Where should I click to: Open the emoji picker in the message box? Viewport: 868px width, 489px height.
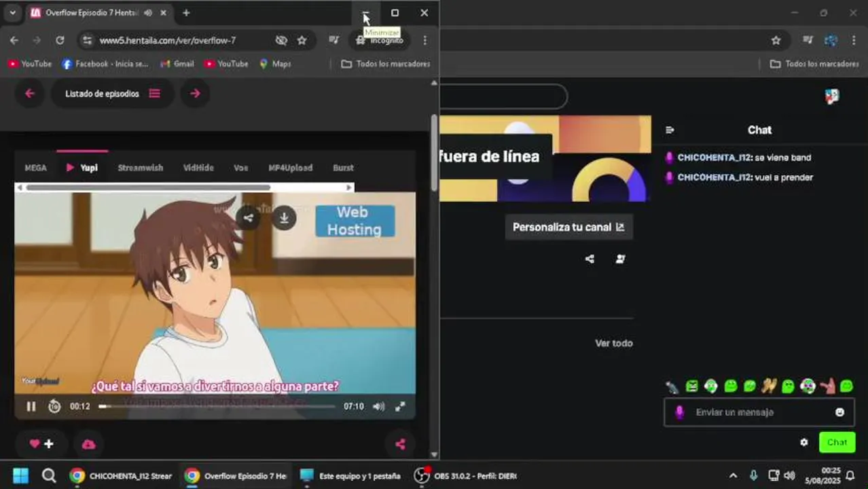839,412
